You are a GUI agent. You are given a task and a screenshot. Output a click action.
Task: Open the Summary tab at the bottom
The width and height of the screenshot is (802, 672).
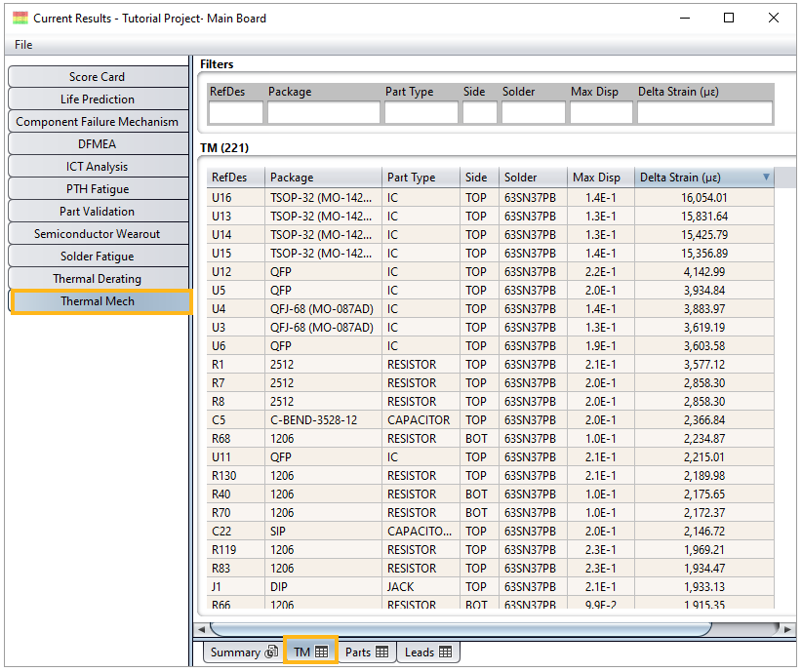point(243,652)
